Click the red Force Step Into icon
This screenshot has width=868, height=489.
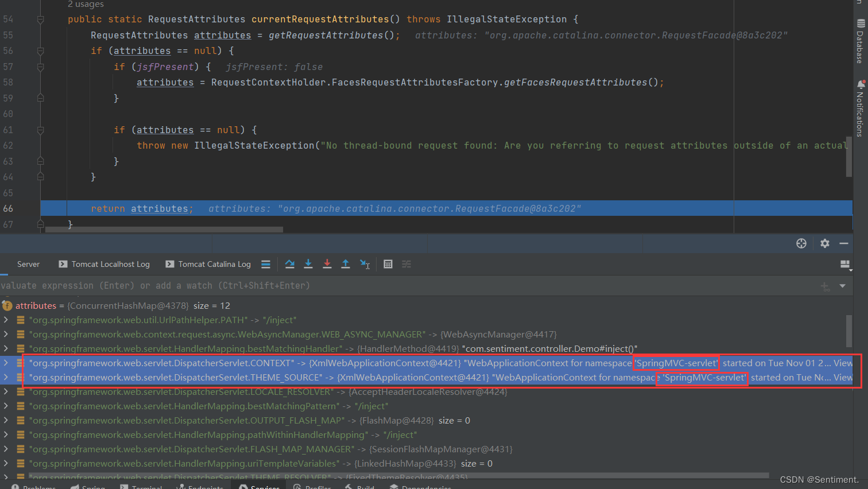pos(327,264)
